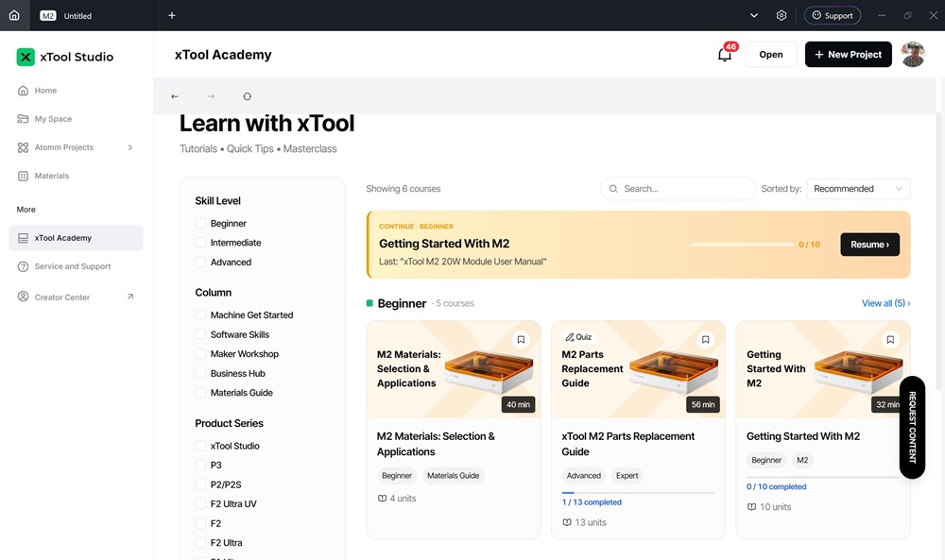Click the xTool Studio logo
The image size is (945, 560).
click(64, 57)
